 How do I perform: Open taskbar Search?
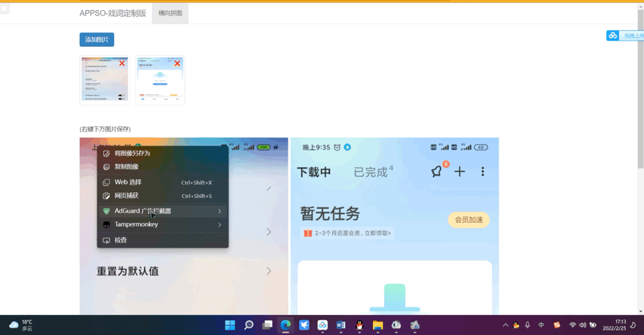point(248,325)
